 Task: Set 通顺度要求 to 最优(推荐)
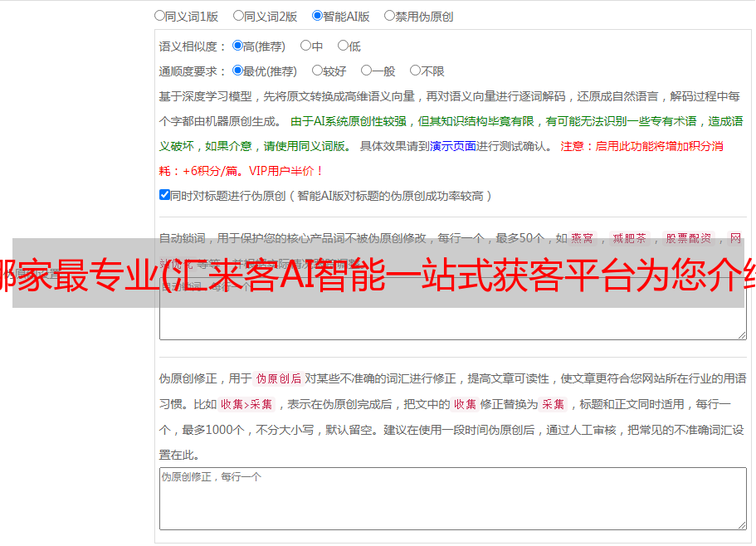(237, 71)
